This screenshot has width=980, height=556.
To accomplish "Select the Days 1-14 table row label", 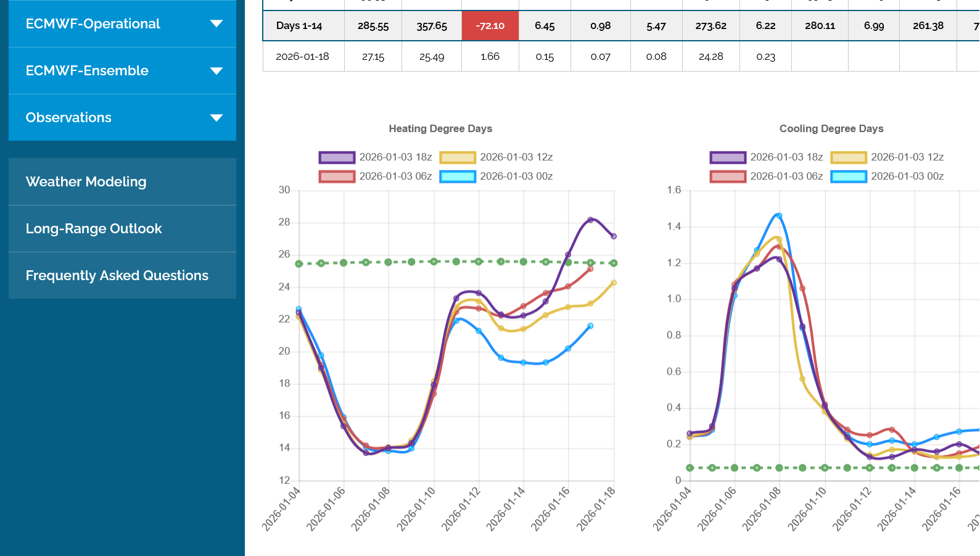I will click(x=299, y=26).
